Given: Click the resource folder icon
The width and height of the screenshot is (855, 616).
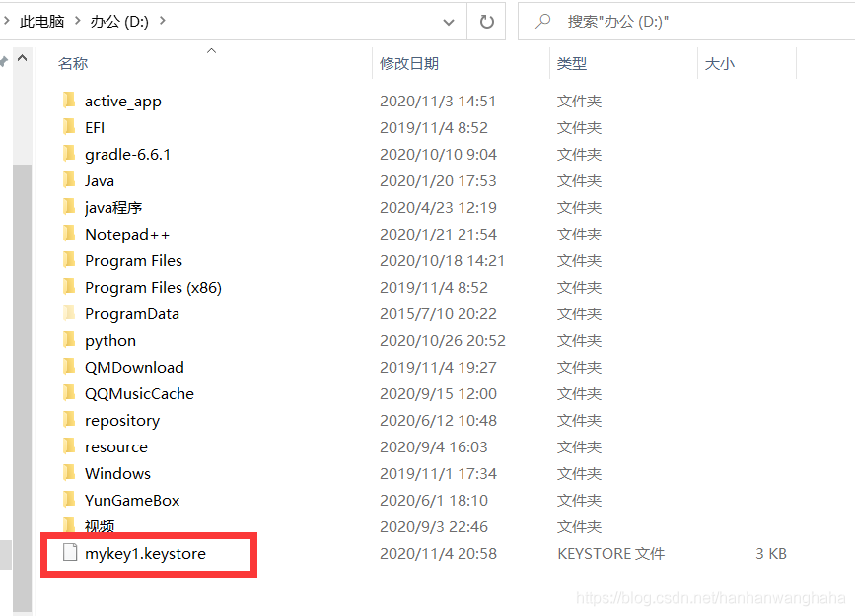Looking at the screenshot, I should click(x=69, y=446).
